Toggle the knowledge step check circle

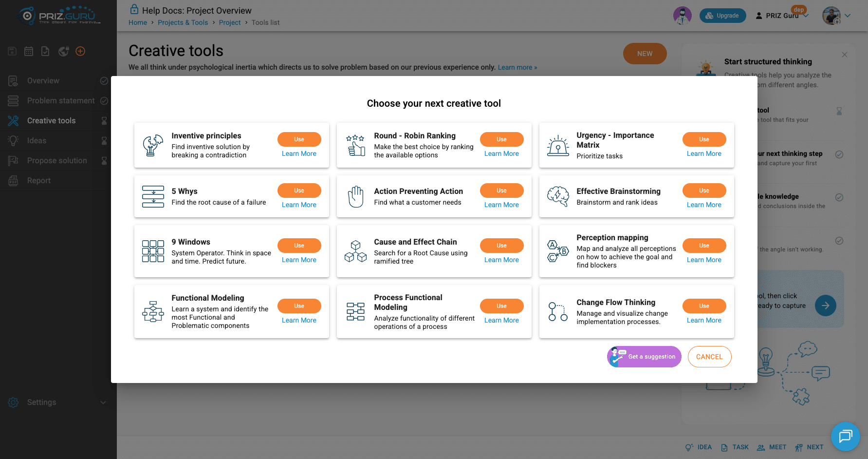point(839,197)
